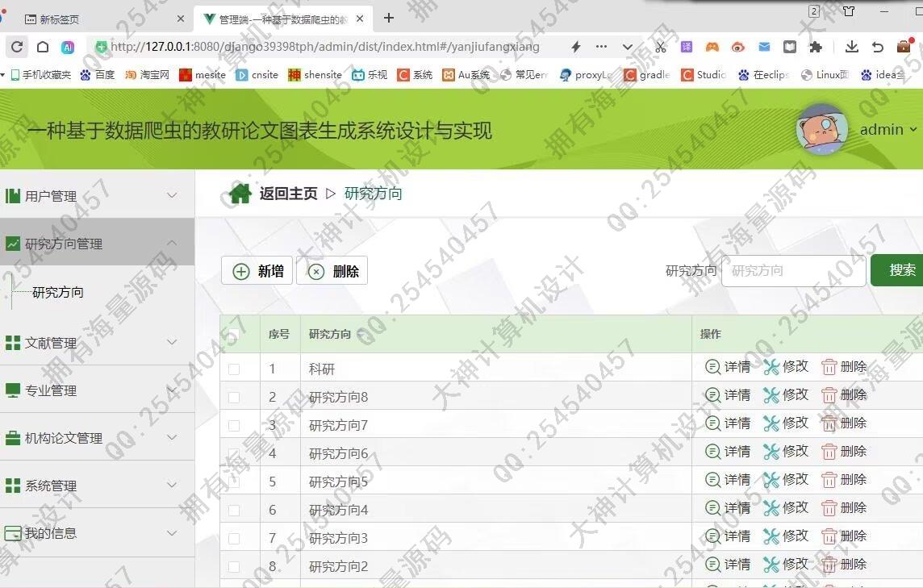Open the 淘宝网 bookmark
923x588 pixels.
click(147, 75)
